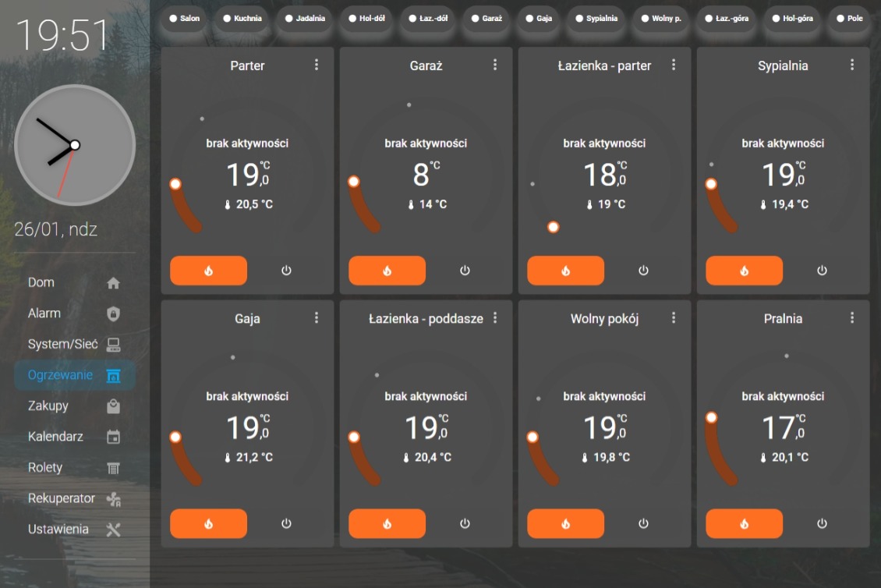The height and width of the screenshot is (588, 881).
Task: Open Garaż card three-dot menu
Action: click(x=495, y=66)
